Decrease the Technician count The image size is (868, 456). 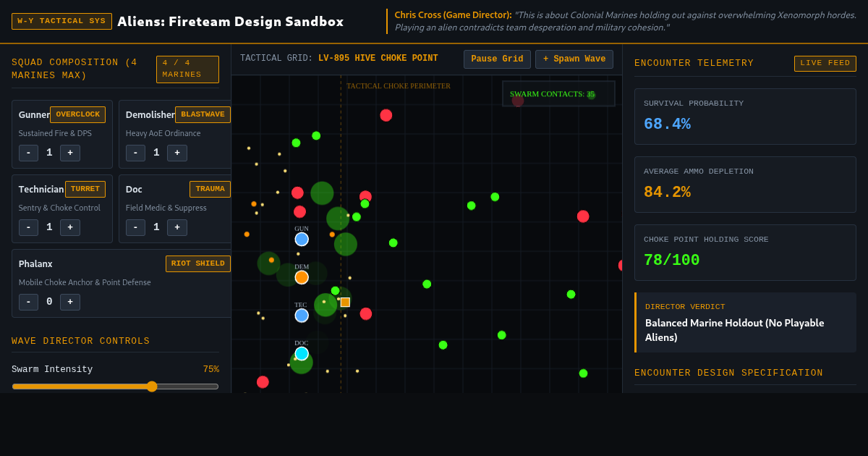tap(28, 227)
